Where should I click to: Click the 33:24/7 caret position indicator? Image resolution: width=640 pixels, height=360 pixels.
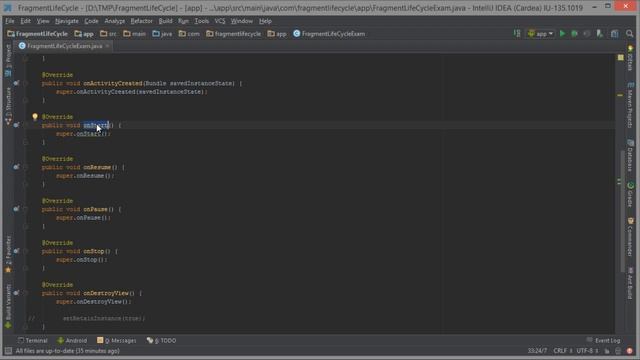(x=537, y=351)
